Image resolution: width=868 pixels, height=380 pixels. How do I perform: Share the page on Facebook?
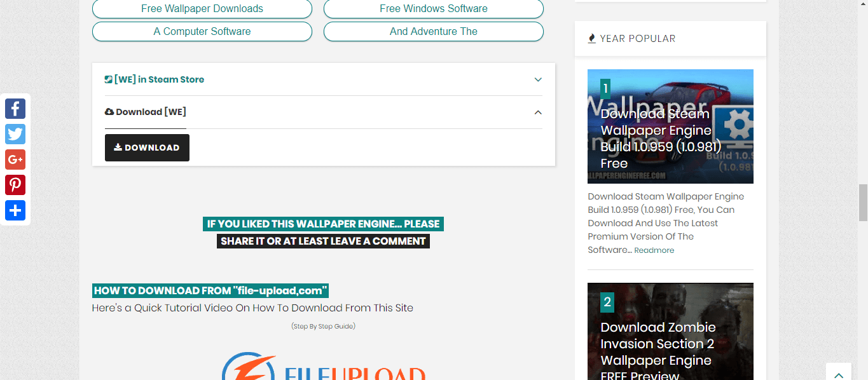coord(15,109)
